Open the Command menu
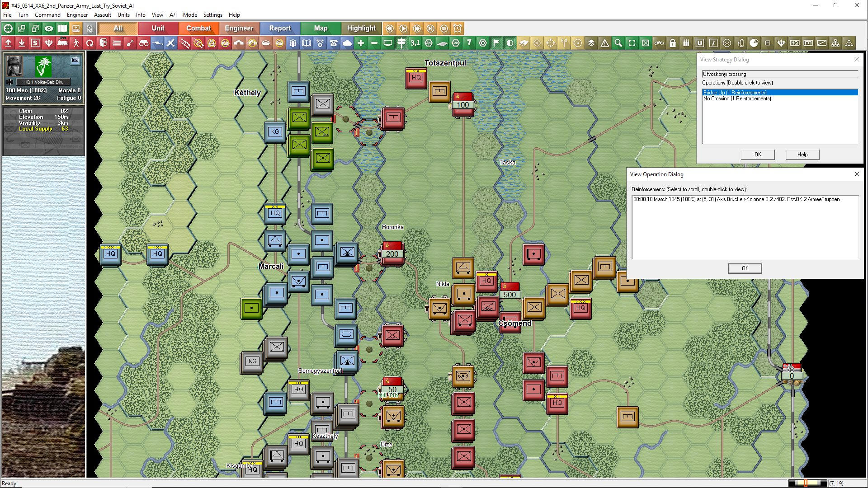Viewport: 868px width, 488px height. point(47,14)
